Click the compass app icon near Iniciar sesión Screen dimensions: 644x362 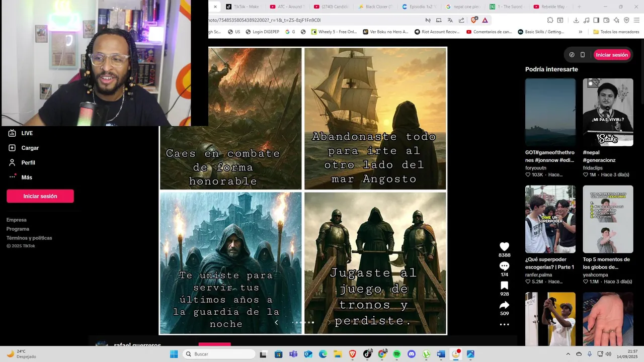(x=572, y=55)
